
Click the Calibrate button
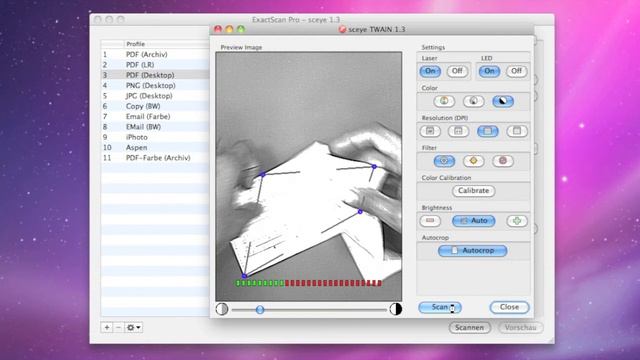(x=473, y=191)
